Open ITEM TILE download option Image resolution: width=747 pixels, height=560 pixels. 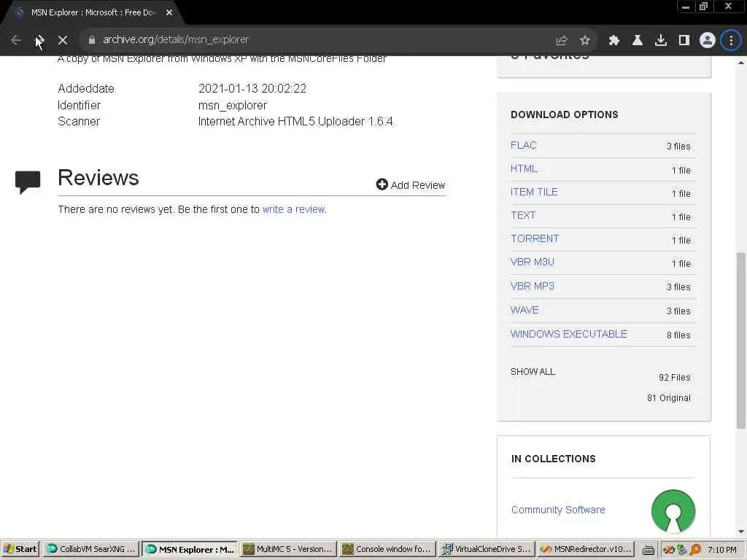534,192
